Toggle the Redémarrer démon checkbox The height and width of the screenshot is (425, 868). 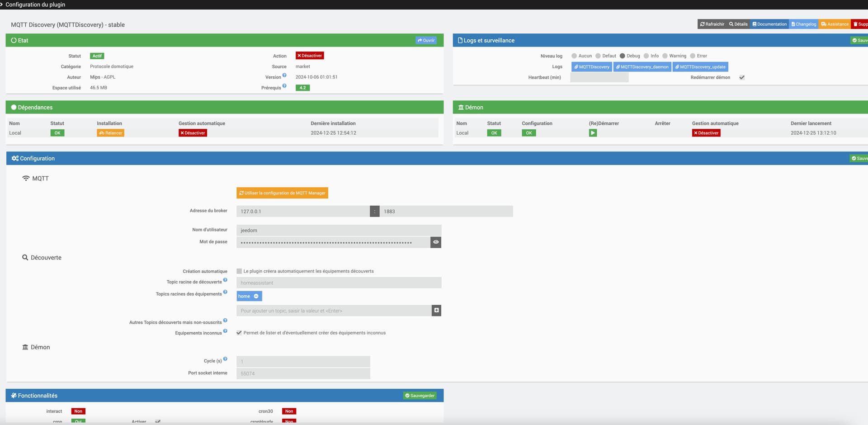[x=742, y=77]
